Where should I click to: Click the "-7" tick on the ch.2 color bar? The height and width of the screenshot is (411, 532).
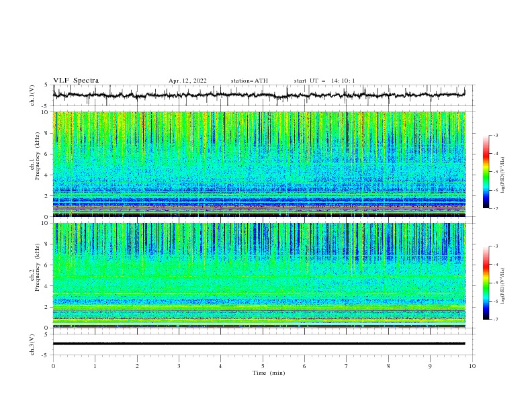pyautogui.click(x=496, y=320)
